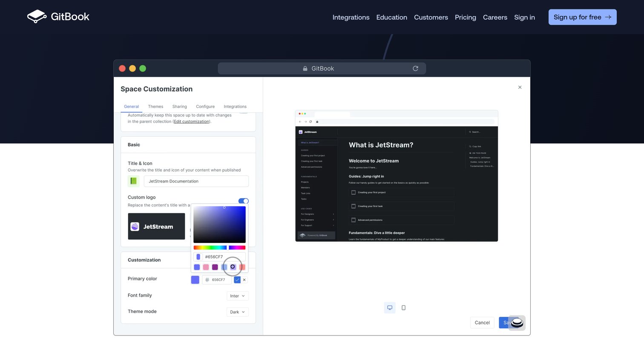
Task: Click the Cancel button
Action: 482,323
